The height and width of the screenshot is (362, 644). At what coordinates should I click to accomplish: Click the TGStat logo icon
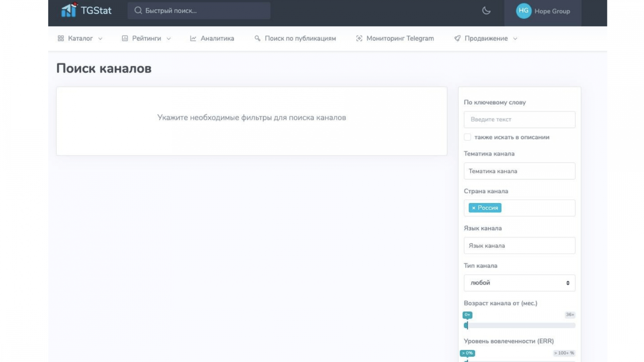coord(69,10)
